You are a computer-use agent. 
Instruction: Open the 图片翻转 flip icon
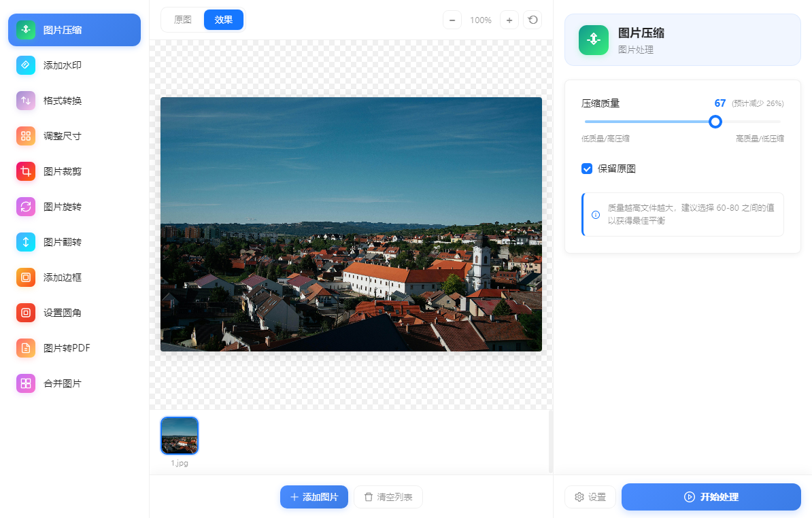(26, 241)
